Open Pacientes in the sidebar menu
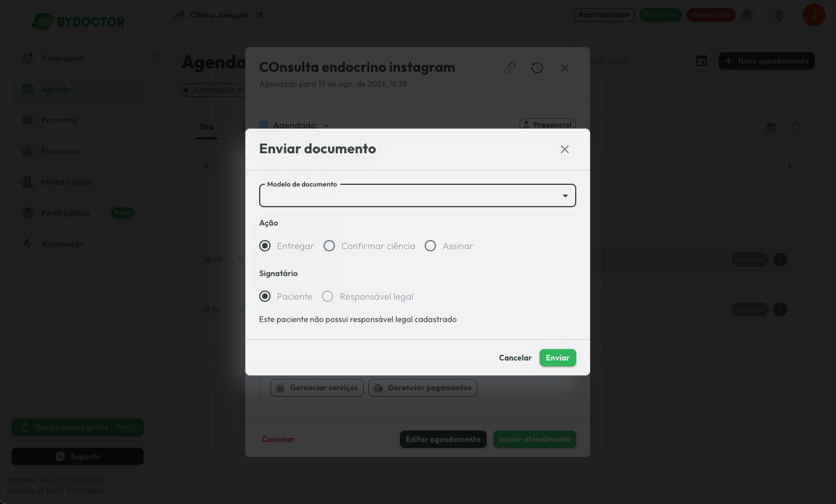836x504 pixels. click(59, 120)
